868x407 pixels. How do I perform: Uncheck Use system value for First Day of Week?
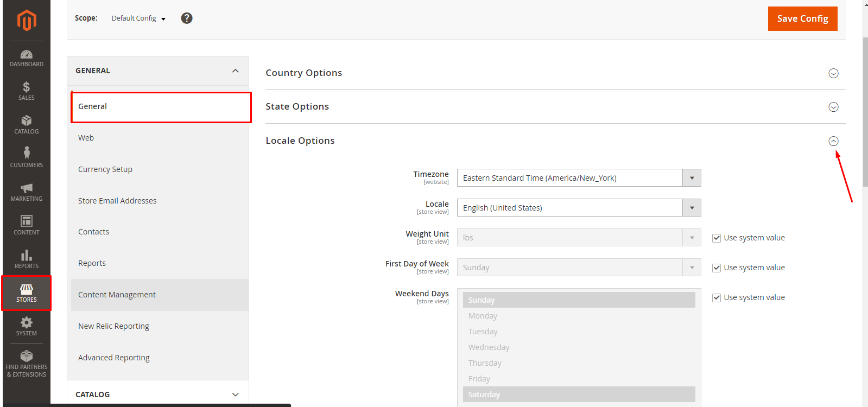(717, 268)
